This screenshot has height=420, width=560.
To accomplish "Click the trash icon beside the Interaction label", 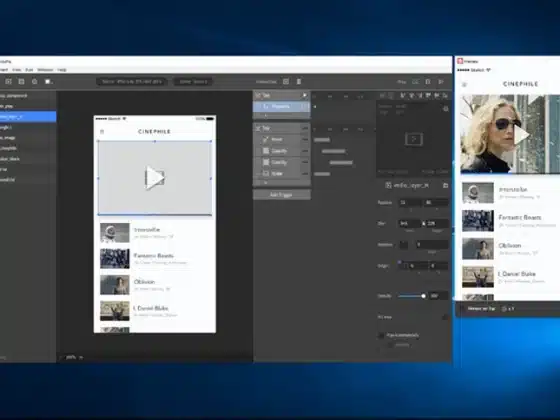I will point(299,82).
